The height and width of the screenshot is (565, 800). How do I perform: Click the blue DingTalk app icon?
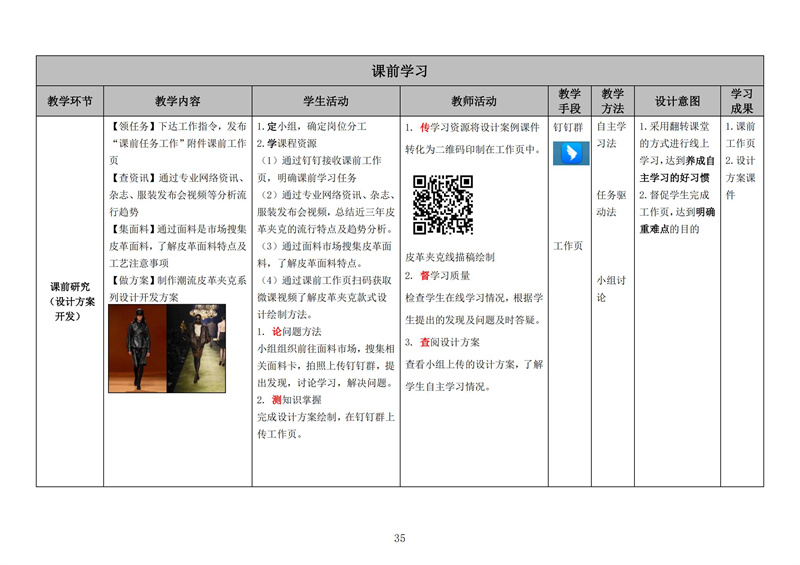571,154
